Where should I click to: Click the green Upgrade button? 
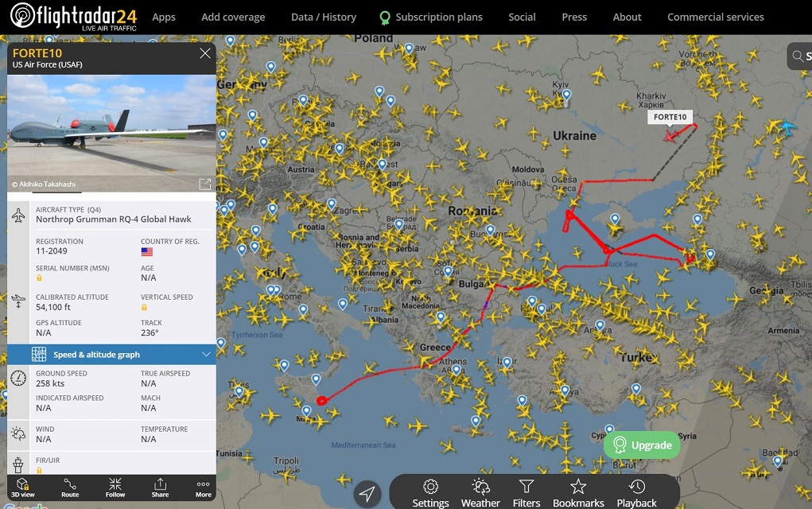642,445
